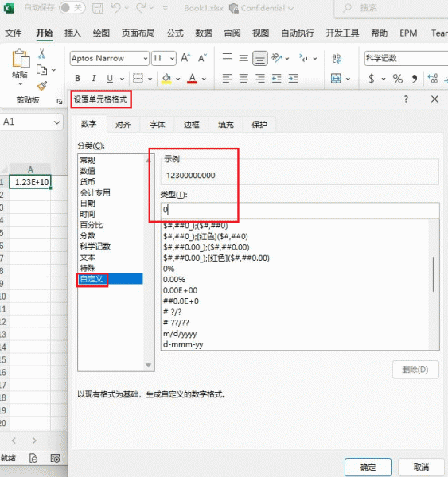Open the font name dropdown
This screenshot has height=477, width=448.
(x=146, y=58)
